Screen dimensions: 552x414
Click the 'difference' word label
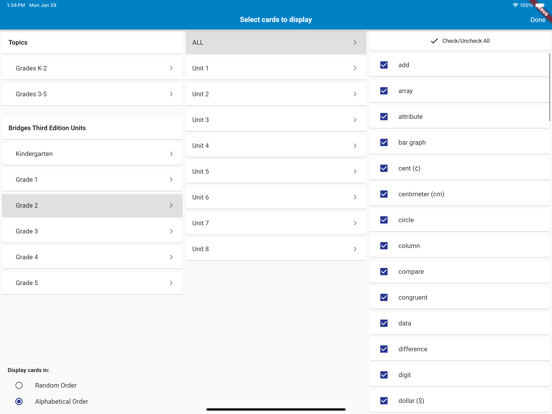coord(413,349)
